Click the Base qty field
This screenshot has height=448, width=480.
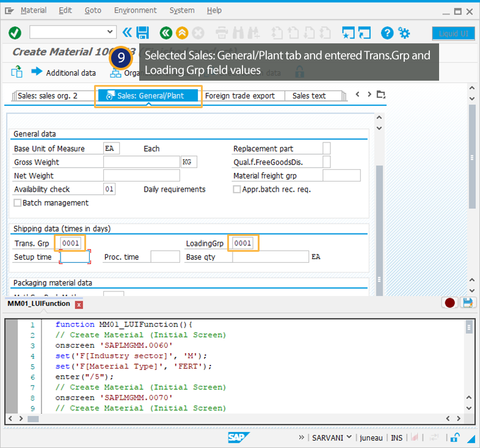click(271, 257)
